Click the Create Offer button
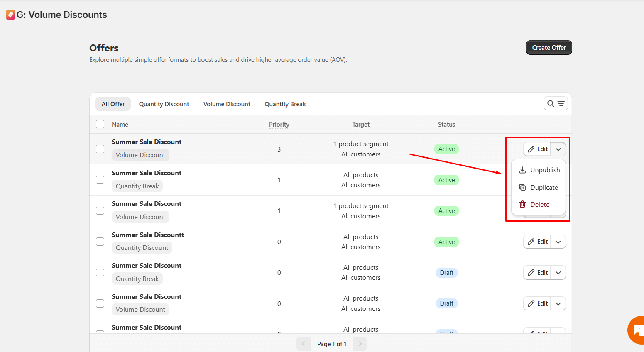Image resolution: width=644 pixels, height=352 pixels. [549, 47]
